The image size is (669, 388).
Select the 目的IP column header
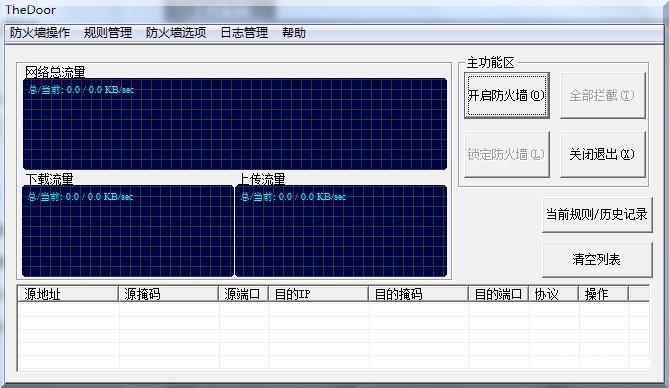(x=318, y=294)
